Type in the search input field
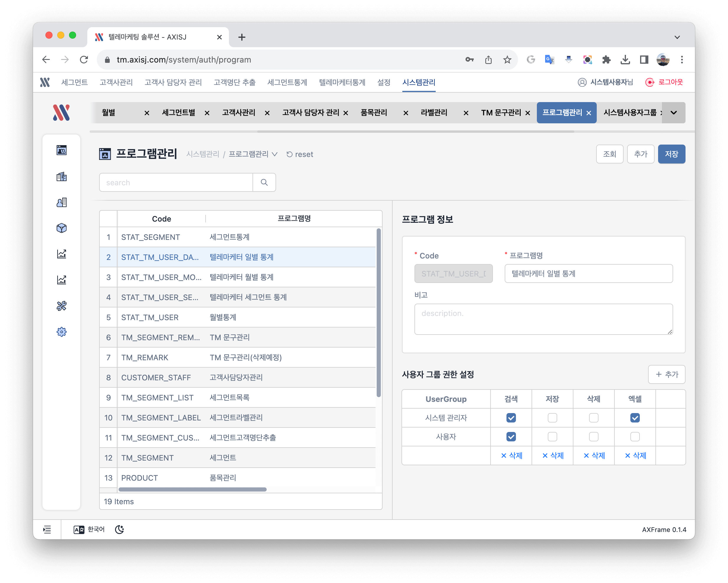This screenshot has width=728, height=583. (177, 183)
